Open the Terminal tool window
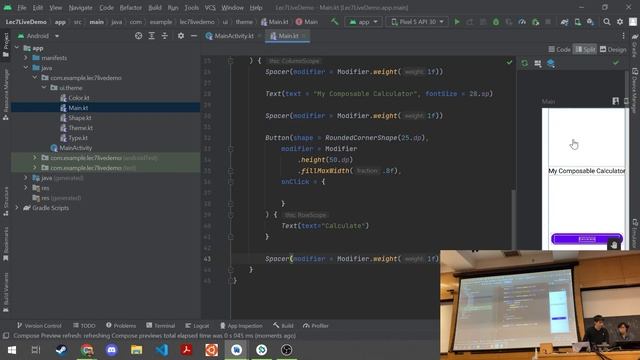Image resolution: width=640 pixels, height=360 pixels. 160,325
